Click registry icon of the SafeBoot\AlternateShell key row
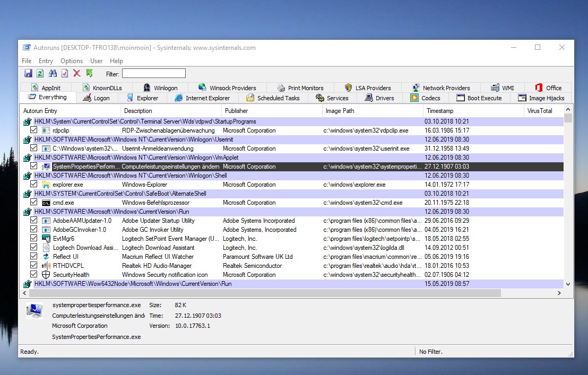Image resolution: width=588 pixels, height=375 pixels. click(27, 194)
